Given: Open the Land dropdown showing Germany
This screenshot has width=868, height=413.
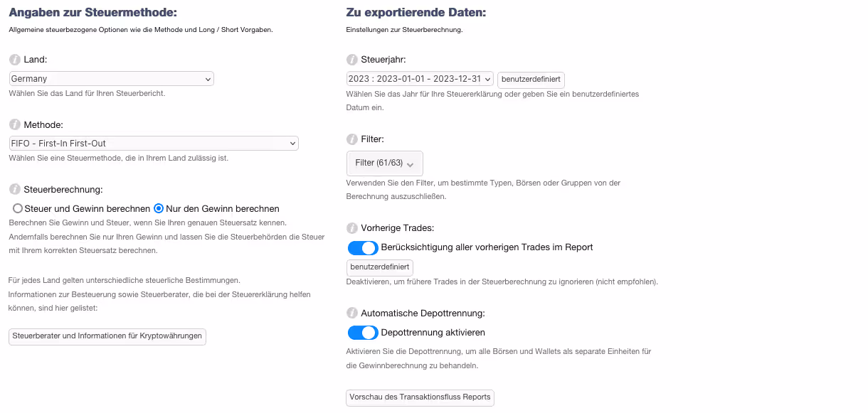Looking at the screenshot, I should click(111, 78).
